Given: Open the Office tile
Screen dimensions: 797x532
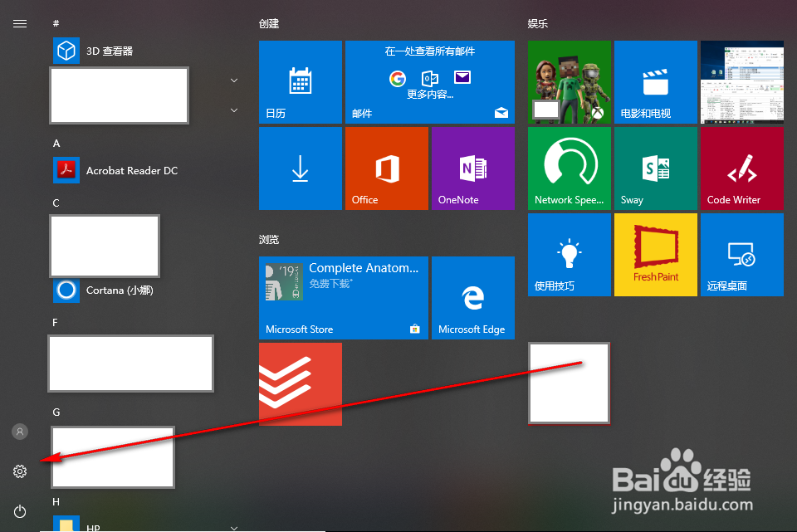Looking at the screenshot, I should [x=387, y=168].
